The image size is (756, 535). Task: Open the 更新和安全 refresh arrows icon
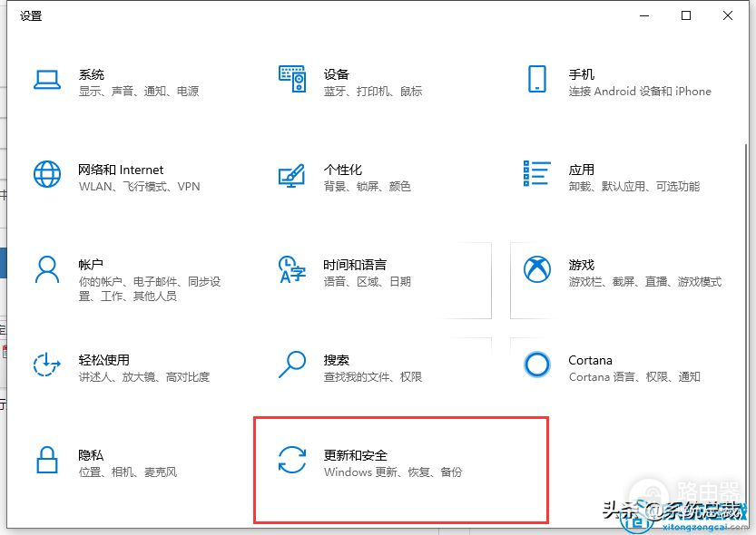click(x=292, y=460)
